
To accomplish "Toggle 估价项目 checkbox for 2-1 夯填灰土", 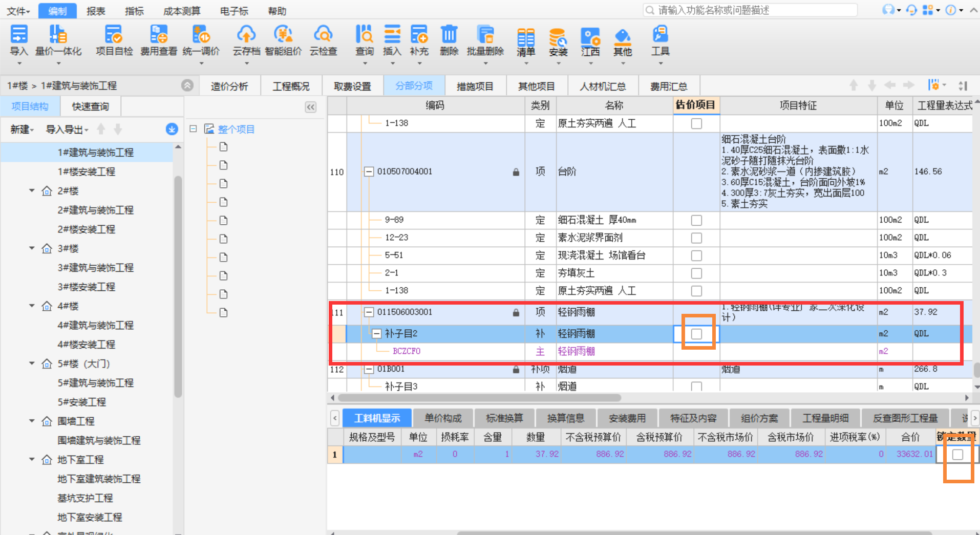I will [x=696, y=273].
